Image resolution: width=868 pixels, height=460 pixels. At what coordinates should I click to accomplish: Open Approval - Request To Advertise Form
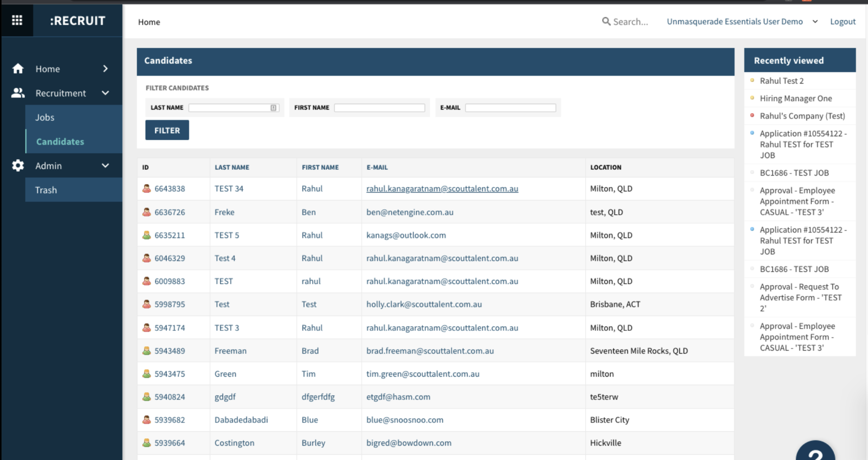[801, 297]
